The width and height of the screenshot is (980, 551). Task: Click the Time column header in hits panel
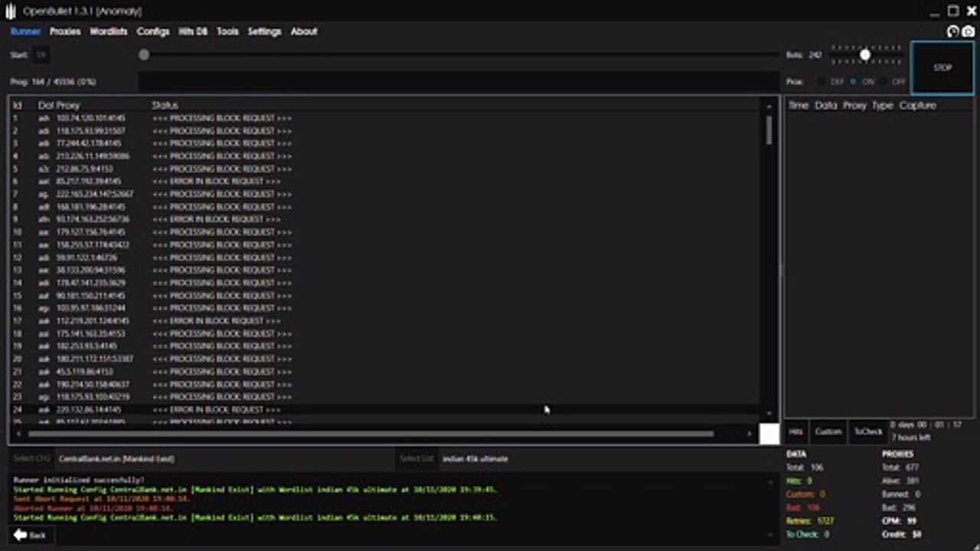(x=799, y=105)
